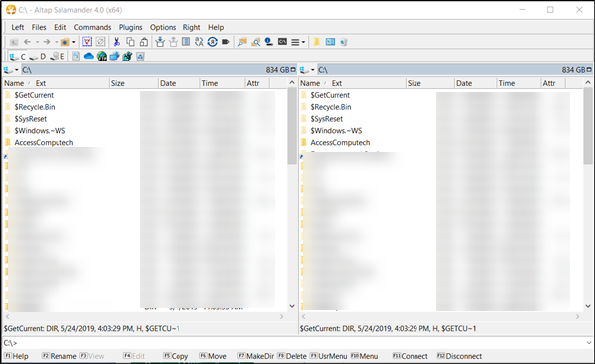Open the Command shell icon
595x364 pixels.
pos(282,41)
